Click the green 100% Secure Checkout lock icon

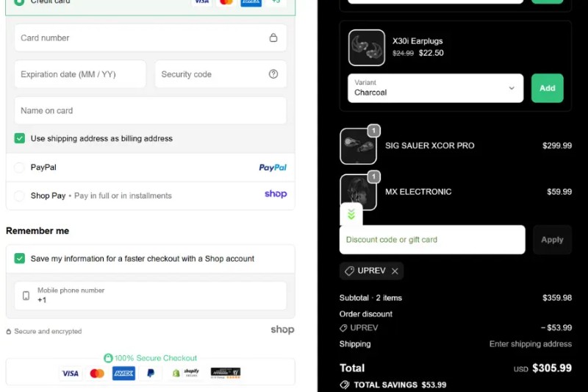click(x=108, y=358)
